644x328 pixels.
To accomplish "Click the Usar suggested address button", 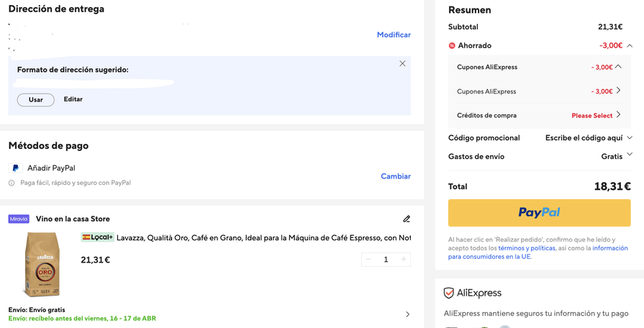I will 36,100.
